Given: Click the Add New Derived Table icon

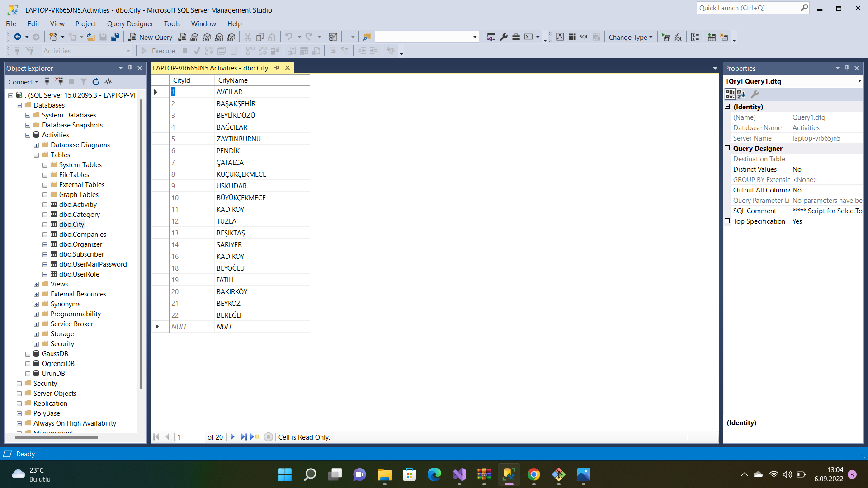Looking at the screenshot, I should [724, 37].
